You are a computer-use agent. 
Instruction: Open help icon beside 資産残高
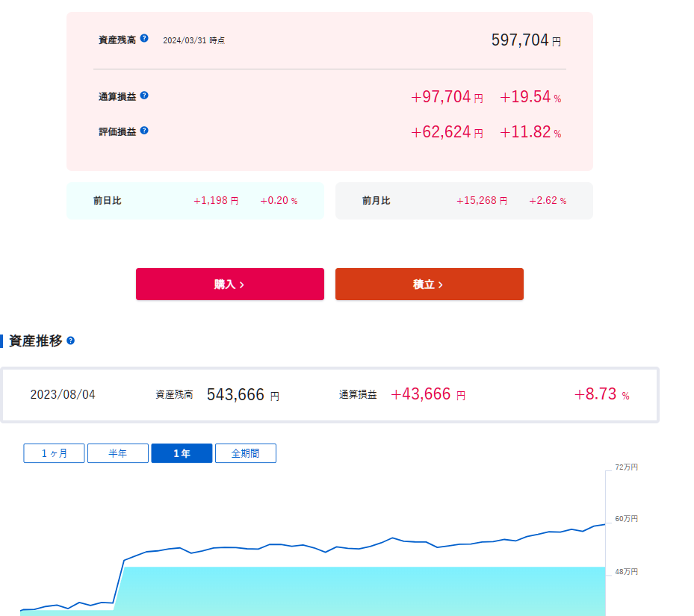click(x=144, y=39)
